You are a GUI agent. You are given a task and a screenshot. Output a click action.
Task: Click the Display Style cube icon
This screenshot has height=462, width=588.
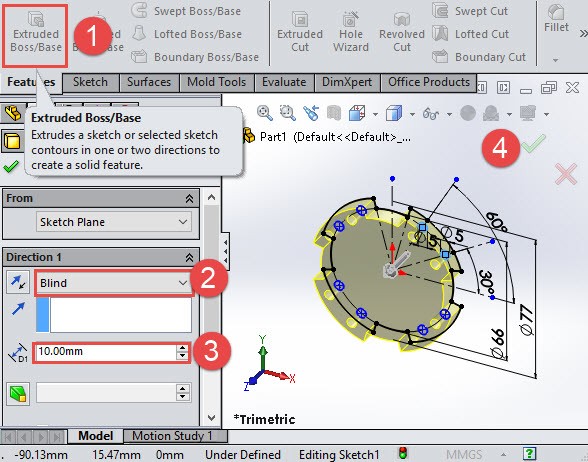tap(394, 113)
